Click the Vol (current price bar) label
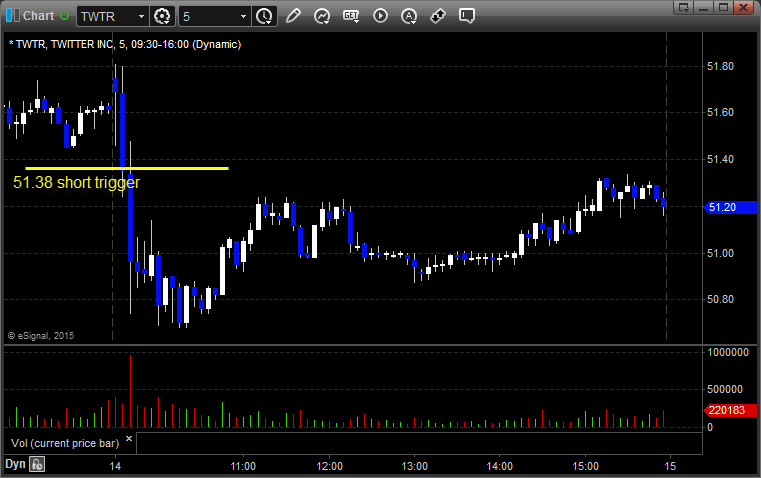 [65, 443]
